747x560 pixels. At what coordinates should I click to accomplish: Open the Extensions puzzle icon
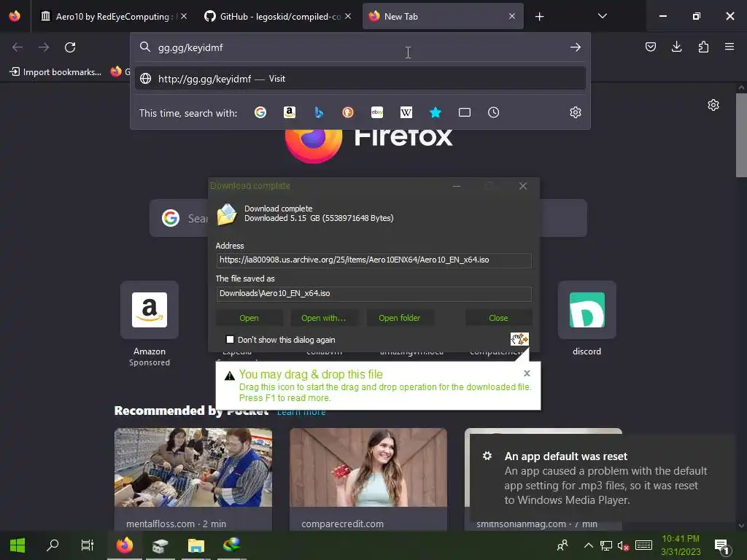pos(703,47)
